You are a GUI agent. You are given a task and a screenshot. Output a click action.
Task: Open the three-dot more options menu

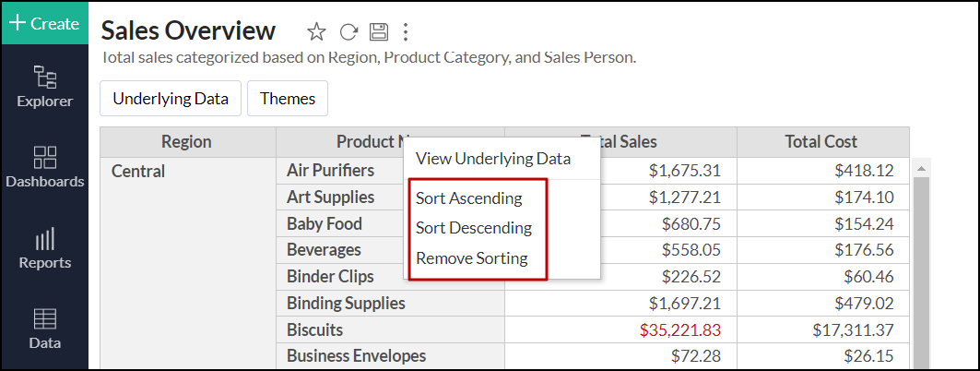(406, 32)
